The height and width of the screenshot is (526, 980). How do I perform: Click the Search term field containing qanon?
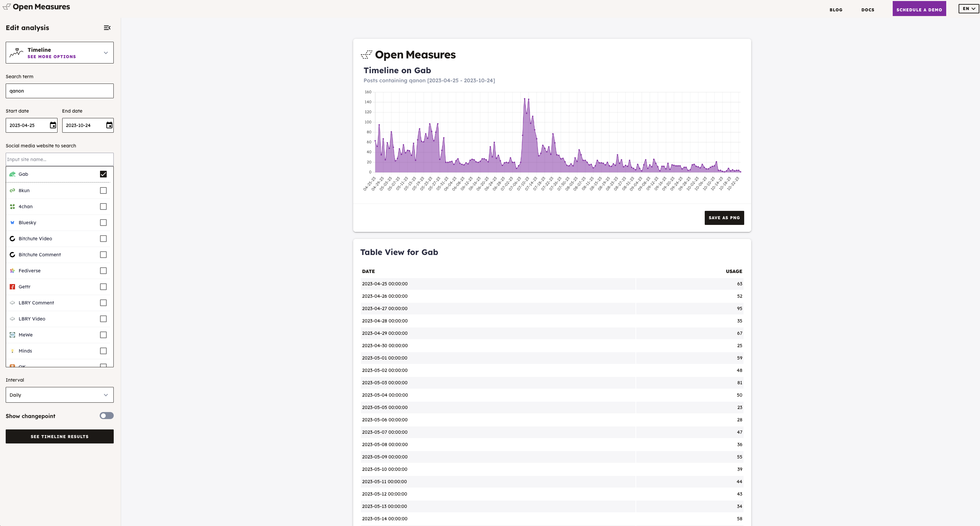click(60, 91)
